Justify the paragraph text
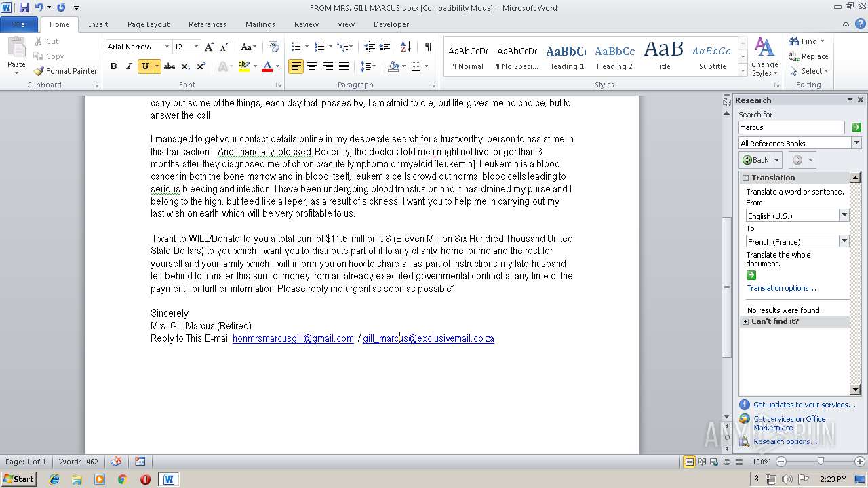This screenshot has height=488, width=868. 344,66
